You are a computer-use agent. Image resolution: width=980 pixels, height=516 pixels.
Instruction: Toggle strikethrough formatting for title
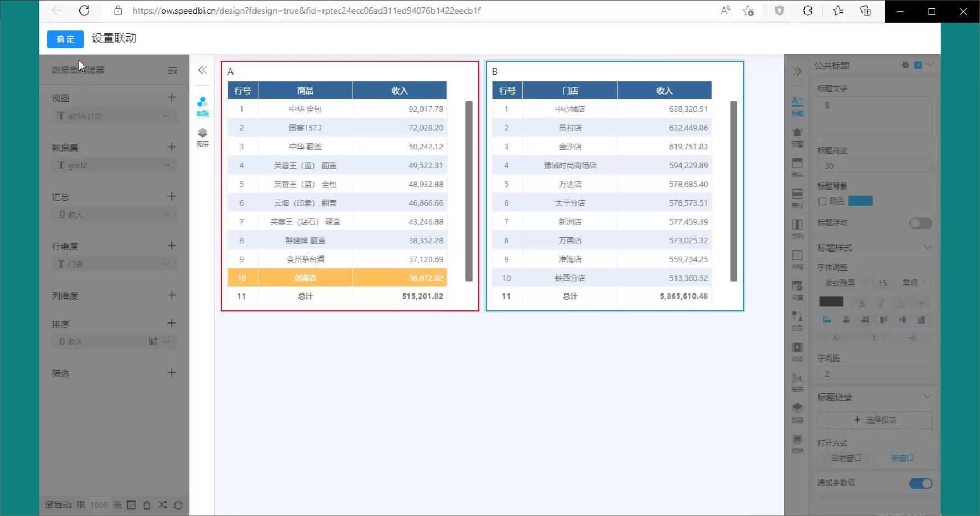point(921,303)
